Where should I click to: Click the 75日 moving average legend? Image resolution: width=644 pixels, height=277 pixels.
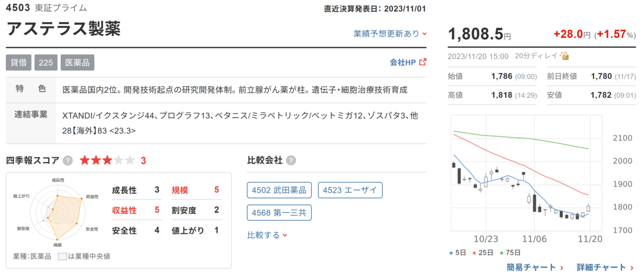click(510, 252)
